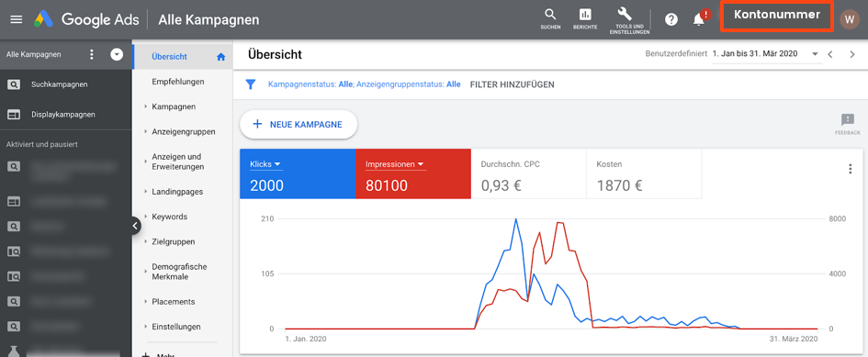Go to the previous date range

point(829,54)
